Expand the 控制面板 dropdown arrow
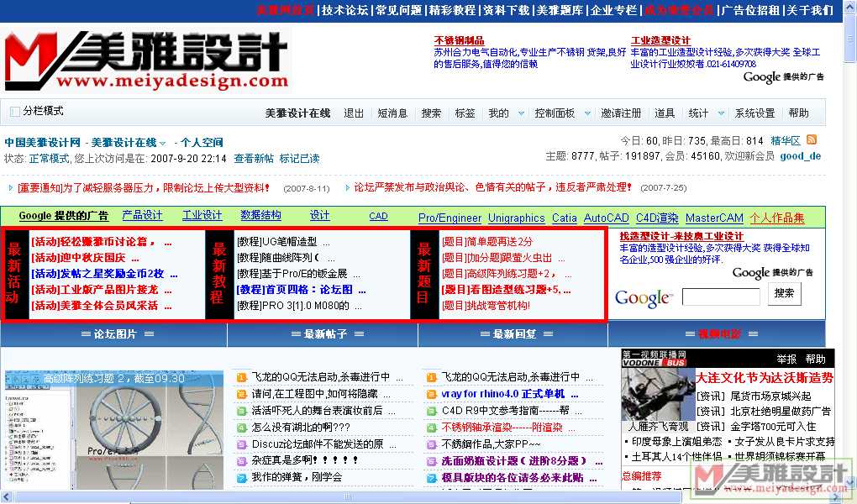The image size is (857, 504). click(x=587, y=113)
